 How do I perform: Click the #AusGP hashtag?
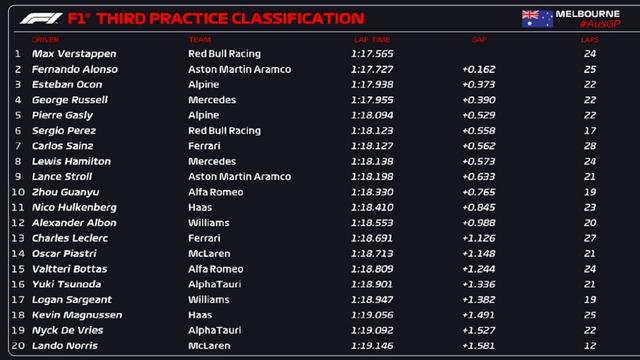[x=600, y=24]
